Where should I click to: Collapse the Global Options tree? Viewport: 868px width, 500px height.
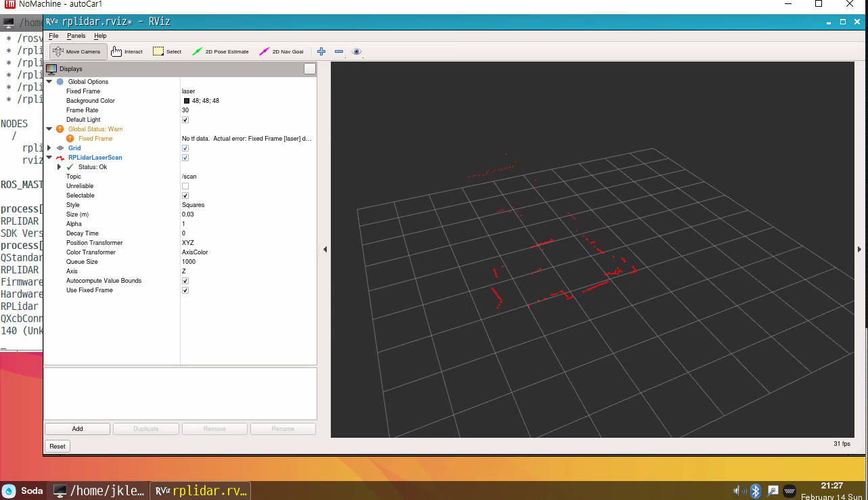click(x=49, y=82)
